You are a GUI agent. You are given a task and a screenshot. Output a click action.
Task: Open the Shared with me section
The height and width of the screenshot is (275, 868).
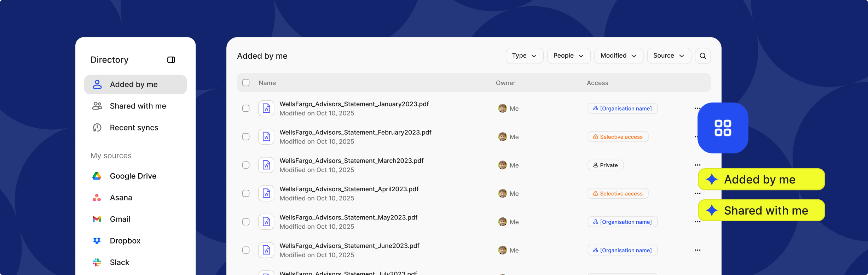[138, 106]
